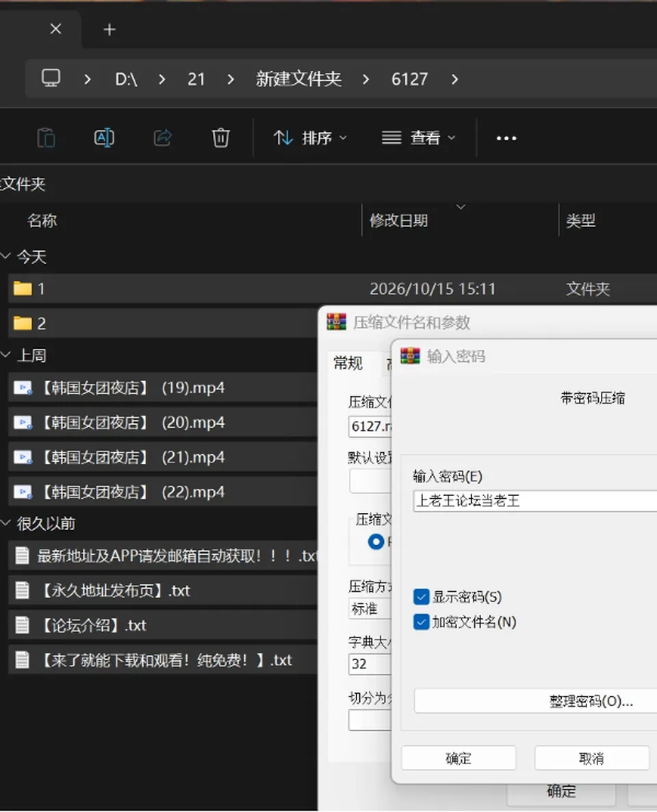This screenshot has width=657, height=812.
Task: Switch to the 常规 tab
Action: point(348,363)
